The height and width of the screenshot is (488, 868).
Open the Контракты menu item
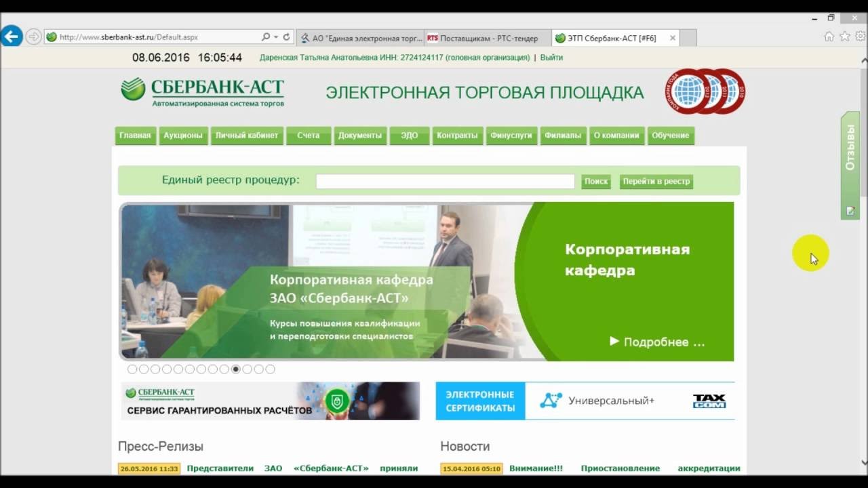[457, 136]
